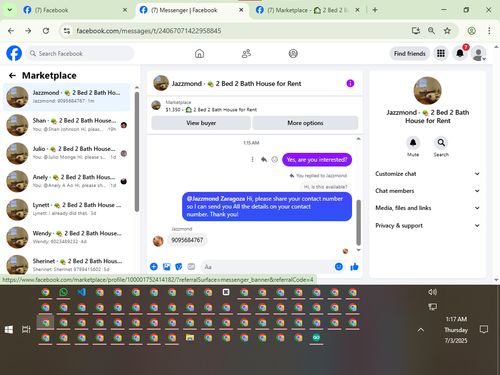Viewport: 500px width, 375px height.
Task: Open more composer actions plus icon
Action: pos(154,266)
